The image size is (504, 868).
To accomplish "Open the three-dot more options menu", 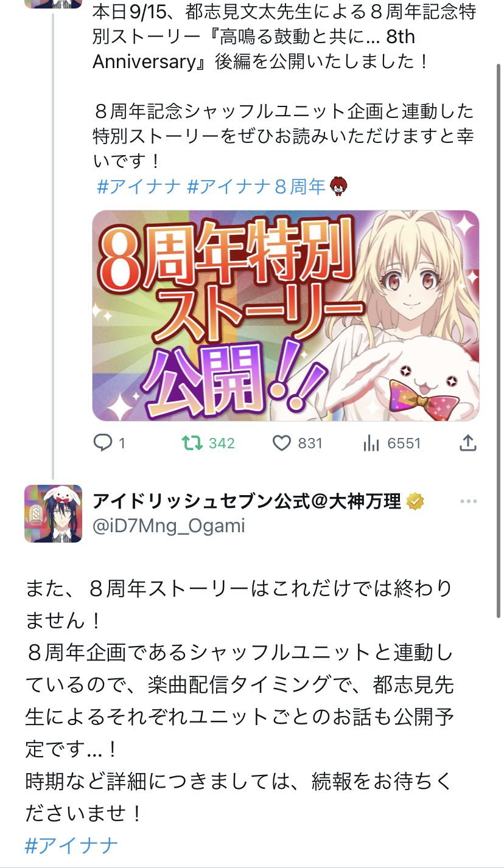I will tap(468, 501).
